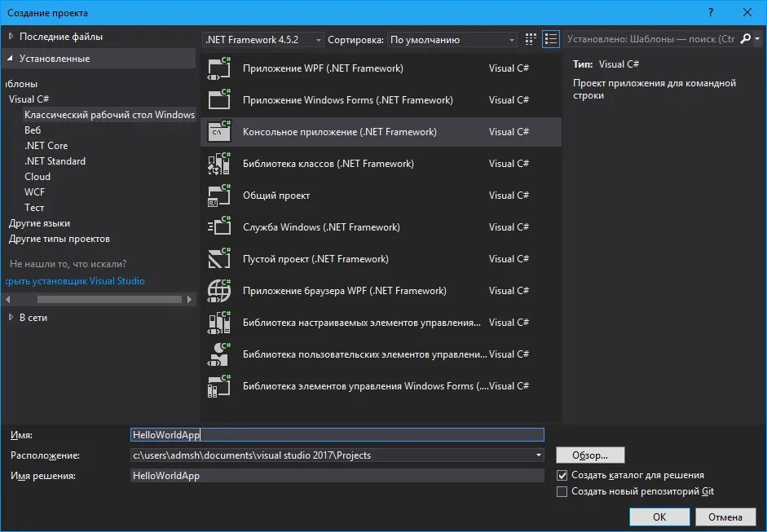Switch to medium icons grid view
Image resolution: width=767 pixels, height=532 pixels.
click(531, 39)
